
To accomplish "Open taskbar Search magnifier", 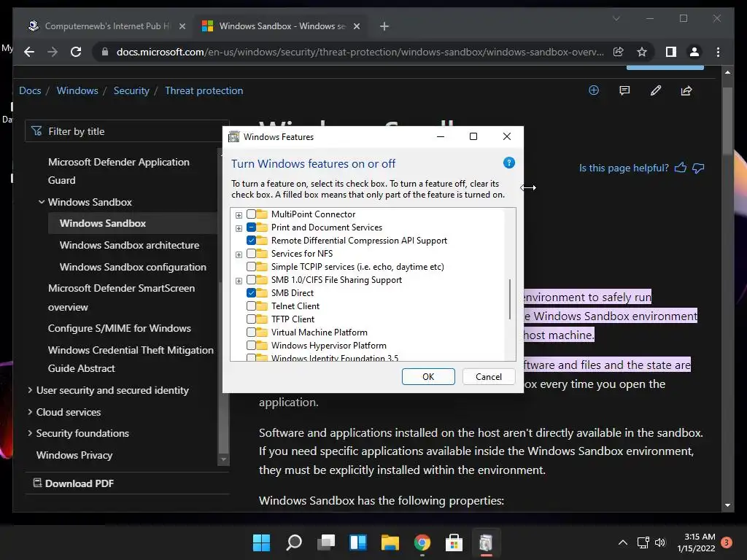I will [x=293, y=542].
